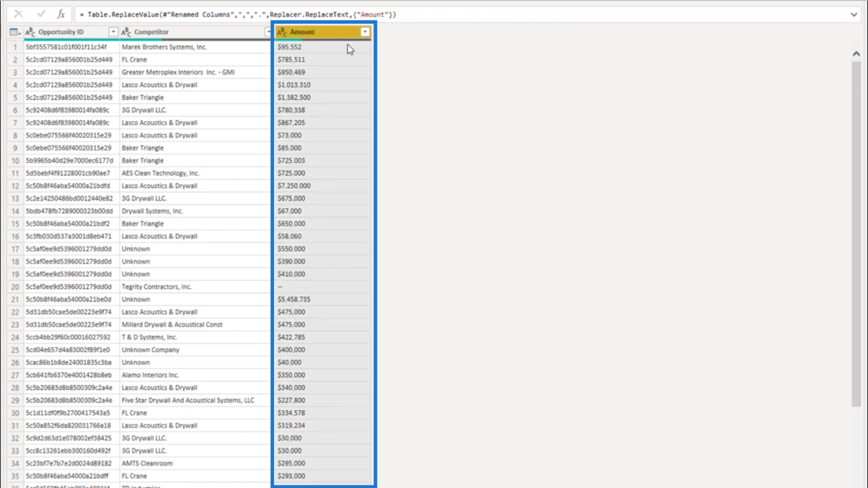Image resolution: width=868 pixels, height=488 pixels.
Task: Click Opportunity ID 5ccb4bb29f60c00016027592
Action: click(x=68, y=337)
